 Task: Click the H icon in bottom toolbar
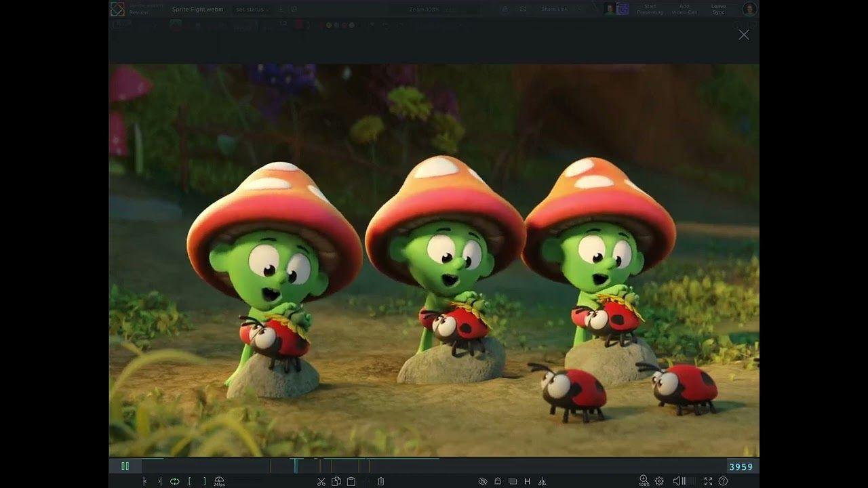click(x=527, y=481)
